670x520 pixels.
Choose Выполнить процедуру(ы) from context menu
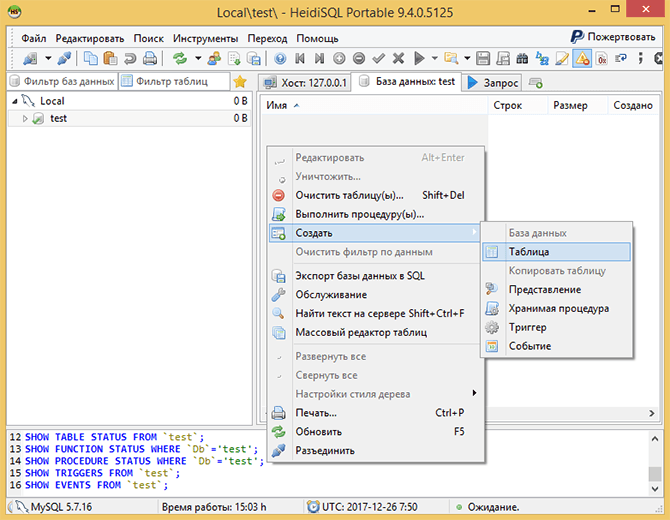375,214
